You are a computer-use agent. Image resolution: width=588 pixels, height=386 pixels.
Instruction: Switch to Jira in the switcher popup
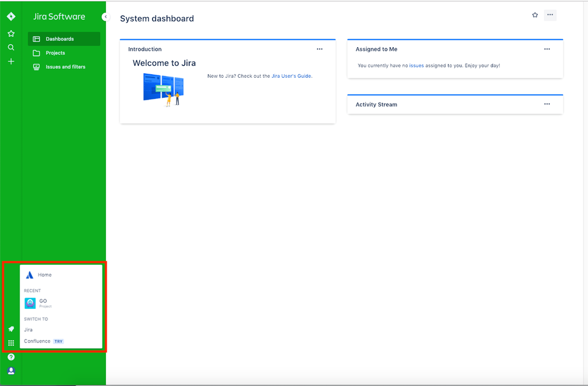(28, 330)
